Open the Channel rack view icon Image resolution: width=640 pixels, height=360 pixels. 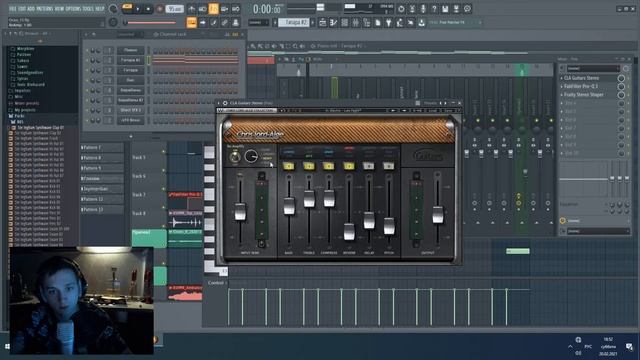[344, 22]
